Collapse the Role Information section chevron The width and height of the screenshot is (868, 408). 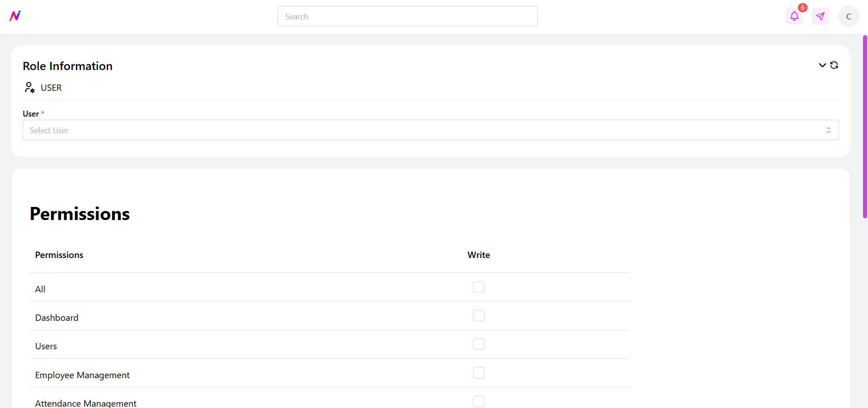[x=822, y=65]
